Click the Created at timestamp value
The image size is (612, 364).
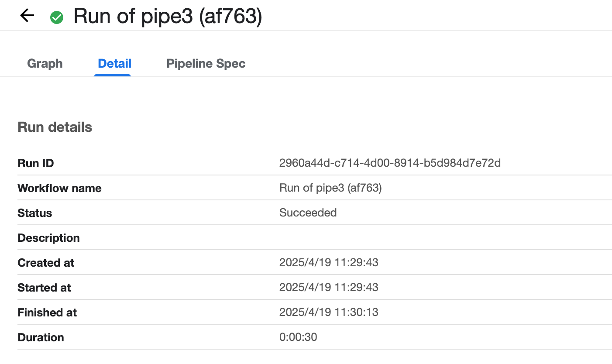click(329, 263)
